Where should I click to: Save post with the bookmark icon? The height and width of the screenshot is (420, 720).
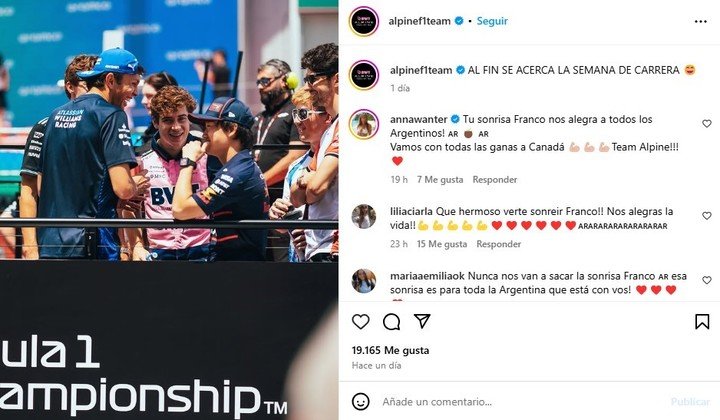(702, 322)
